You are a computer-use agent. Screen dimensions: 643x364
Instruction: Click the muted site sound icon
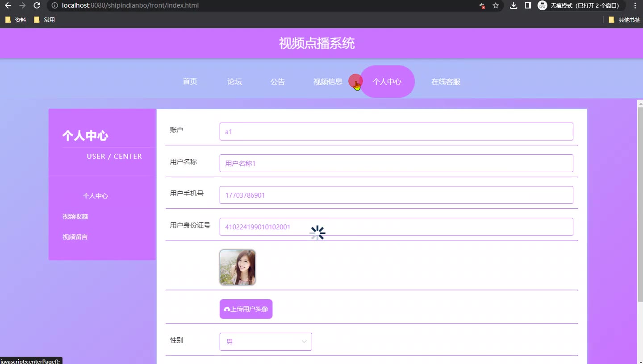pos(482,6)
